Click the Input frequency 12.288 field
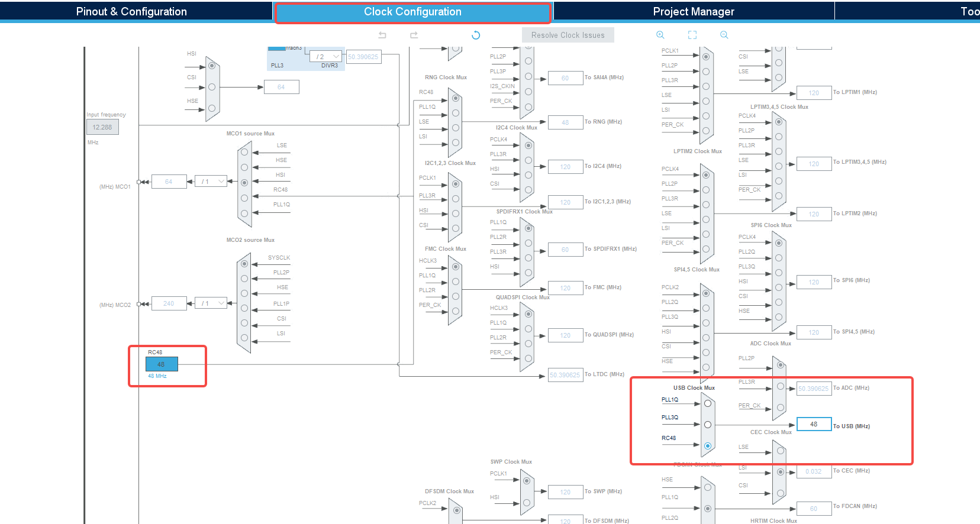The height and width of the screenshot is (524, 980). pyautogui.click(x=102, y=127)
